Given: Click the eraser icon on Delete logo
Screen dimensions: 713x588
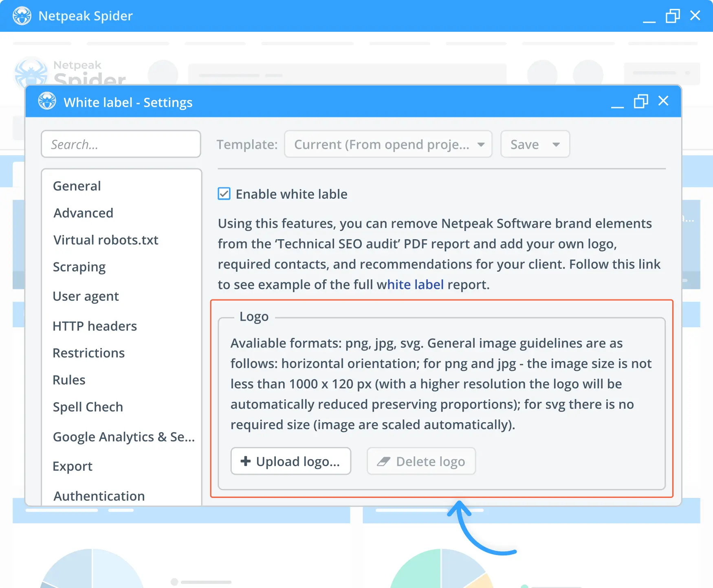Looking at the screenshot, I should (x=383, y=461).
